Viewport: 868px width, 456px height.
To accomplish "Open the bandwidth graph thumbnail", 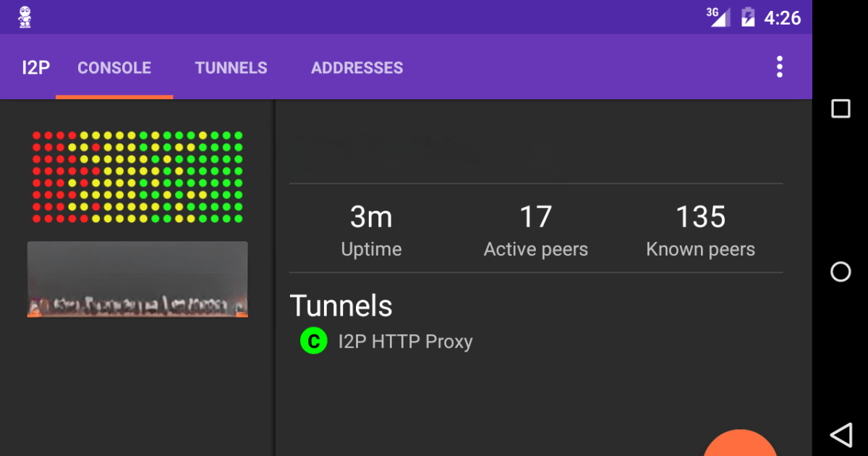I will 137,279.
